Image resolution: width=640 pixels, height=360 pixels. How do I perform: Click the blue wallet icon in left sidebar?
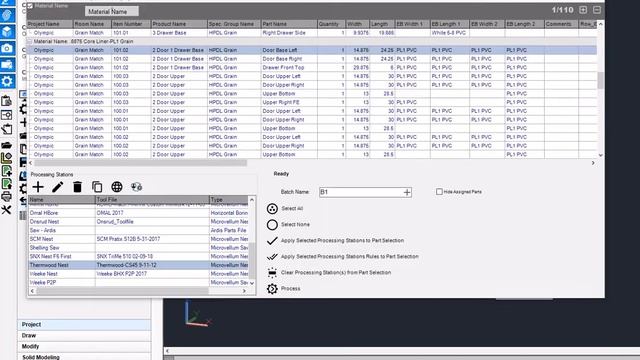click(7, 64)
